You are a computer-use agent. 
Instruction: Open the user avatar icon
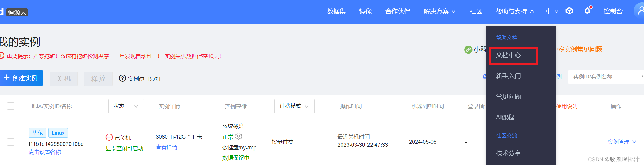[640, 11]
